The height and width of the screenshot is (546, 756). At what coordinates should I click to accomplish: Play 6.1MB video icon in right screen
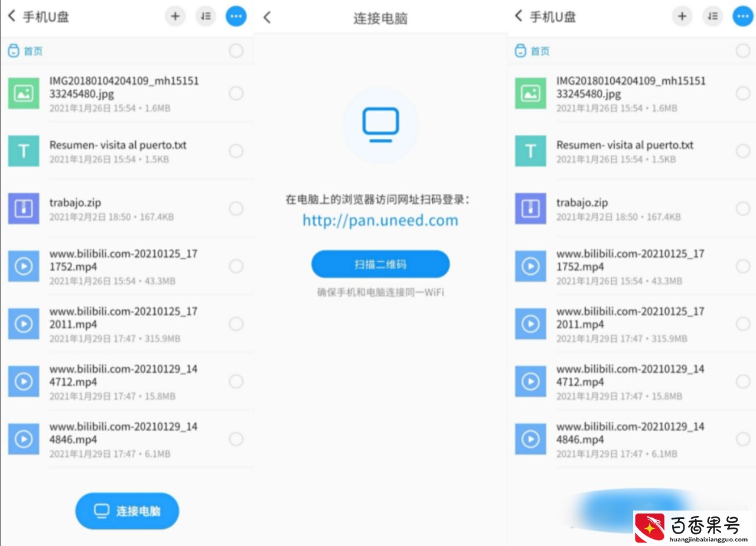pyautogui.click(x=530, y=439)
